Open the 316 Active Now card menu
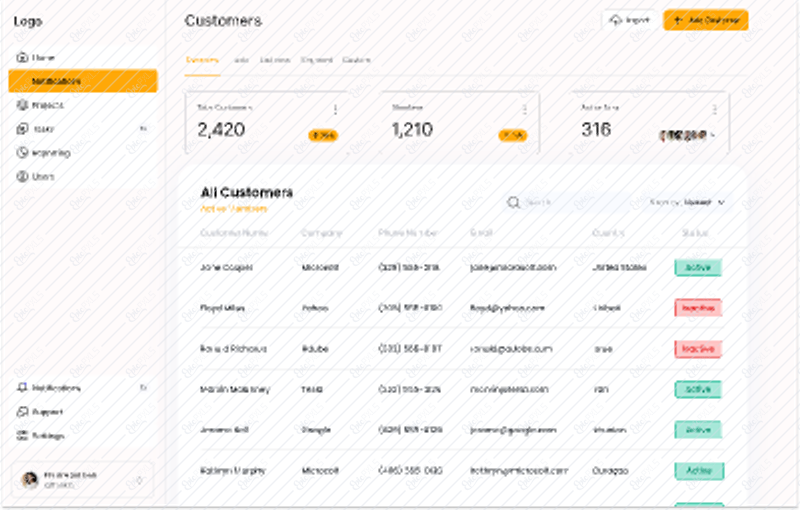 [714, 109]
